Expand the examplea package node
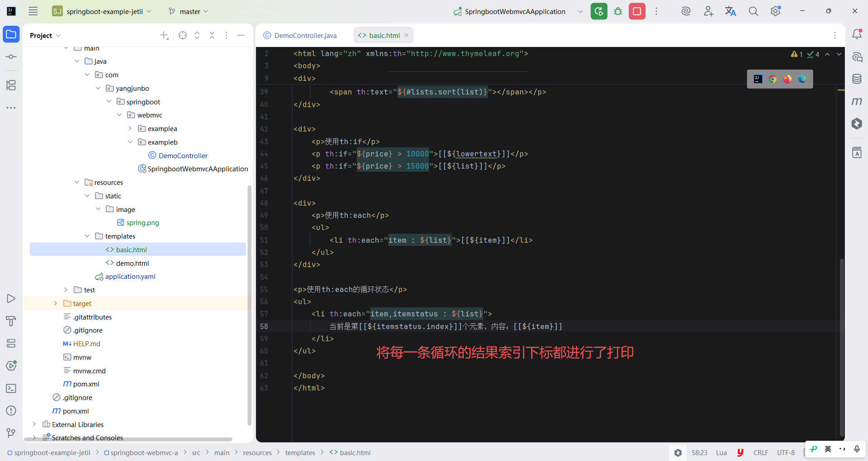Image resolution: width=868 pixels, height=461 pixels. (x=130, y=129)
